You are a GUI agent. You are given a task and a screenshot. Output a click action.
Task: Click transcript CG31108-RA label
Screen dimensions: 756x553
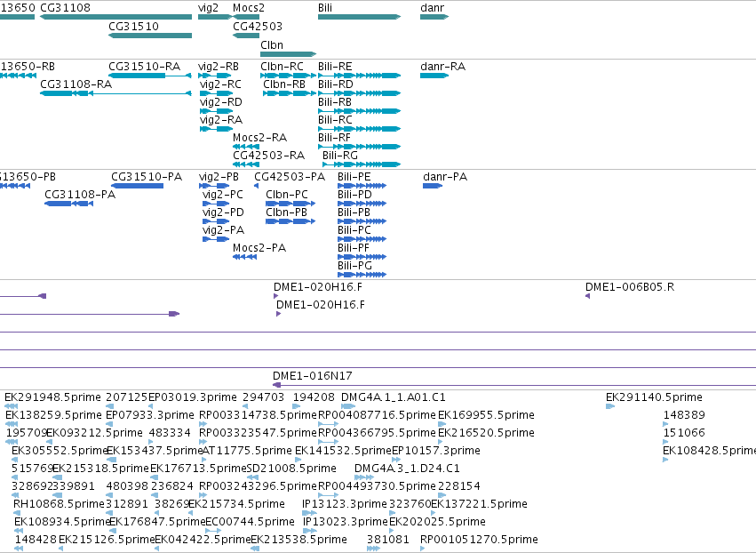pyautogui.click(x=76, y=84)
